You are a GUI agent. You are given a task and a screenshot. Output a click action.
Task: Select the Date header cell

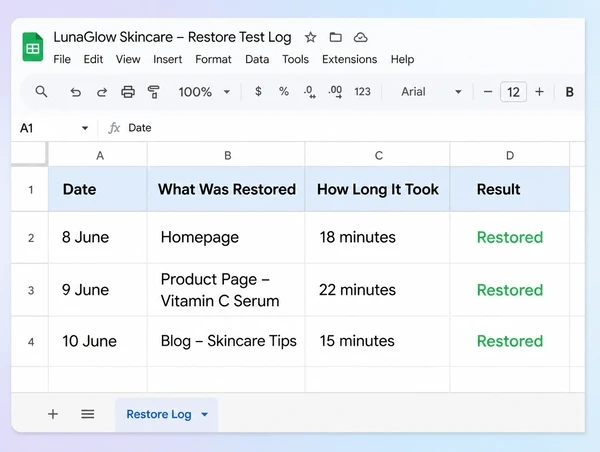pyautogui.click(x=98, y=189)
